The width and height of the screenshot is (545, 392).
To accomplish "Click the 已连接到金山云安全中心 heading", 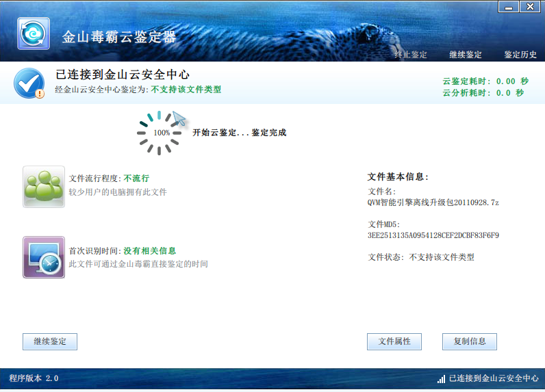I will (123, 75).
